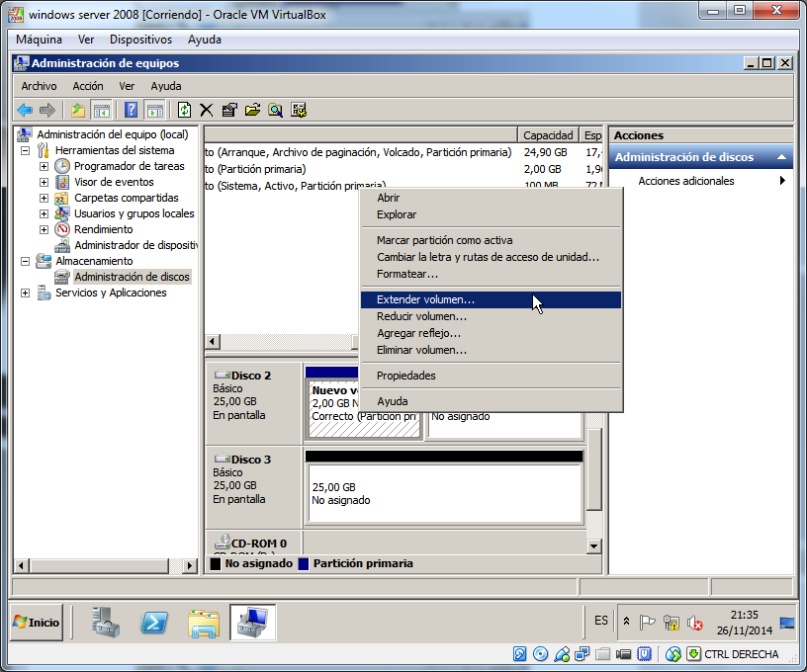
Task: Click the Inicio start button
Action: (37, 623)
